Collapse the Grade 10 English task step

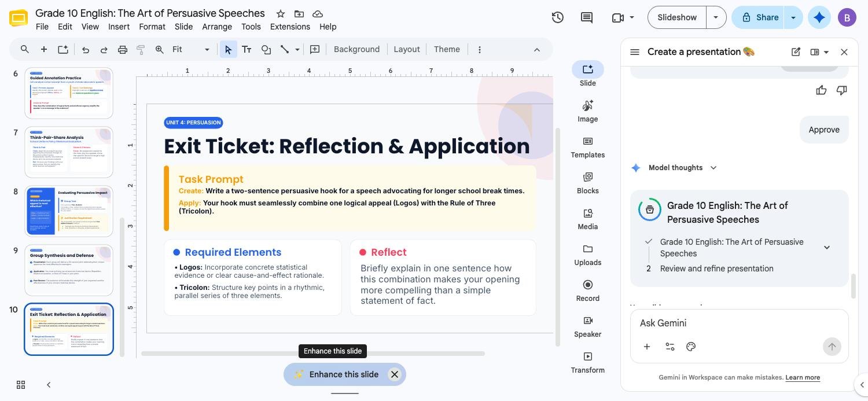(827, 248)
